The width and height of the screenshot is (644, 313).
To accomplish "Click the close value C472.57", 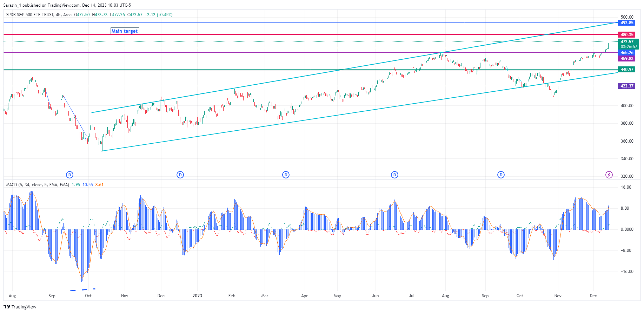I will (x=135, y=15).
